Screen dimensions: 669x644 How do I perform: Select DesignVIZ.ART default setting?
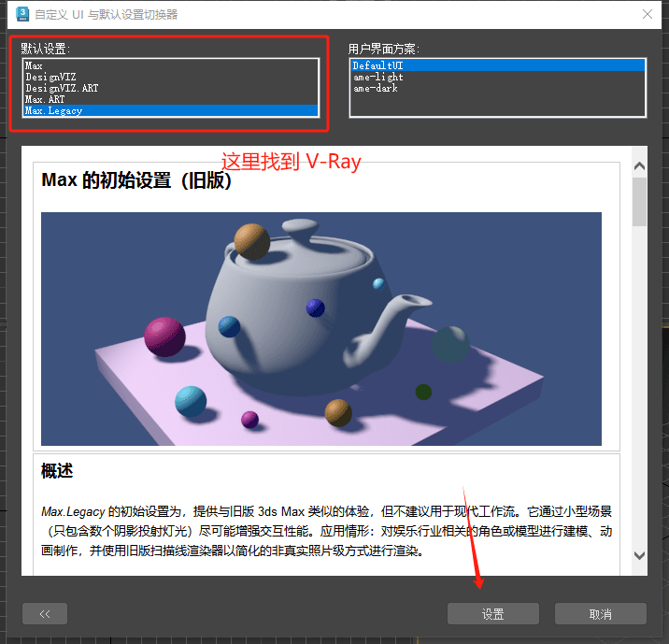point(171,88)
